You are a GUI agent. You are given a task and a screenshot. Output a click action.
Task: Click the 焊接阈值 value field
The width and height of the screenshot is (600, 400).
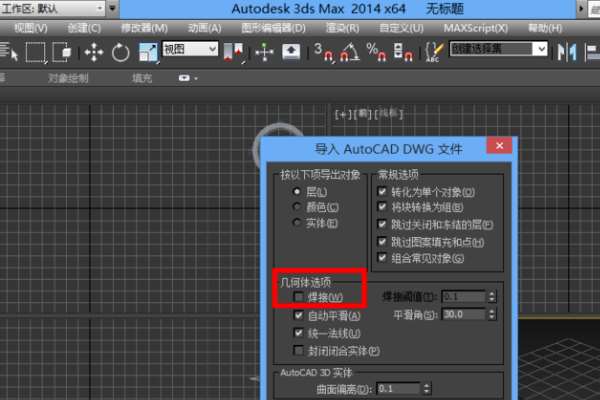tap(464, 296)
